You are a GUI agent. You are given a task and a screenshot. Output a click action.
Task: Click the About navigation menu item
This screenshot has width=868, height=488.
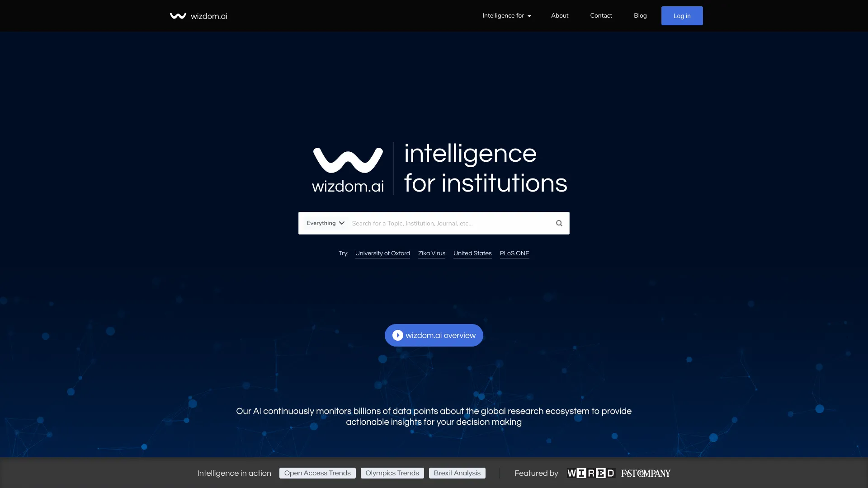coord(559,15)
